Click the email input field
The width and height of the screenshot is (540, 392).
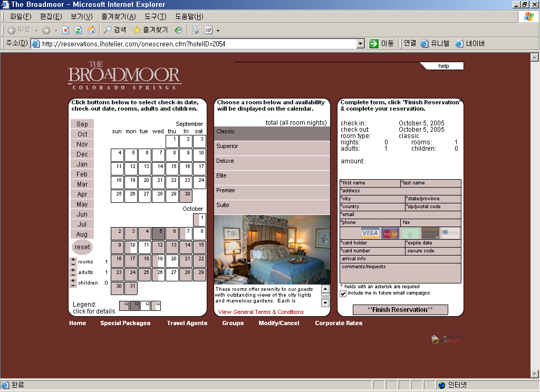[x=401, y=215]
